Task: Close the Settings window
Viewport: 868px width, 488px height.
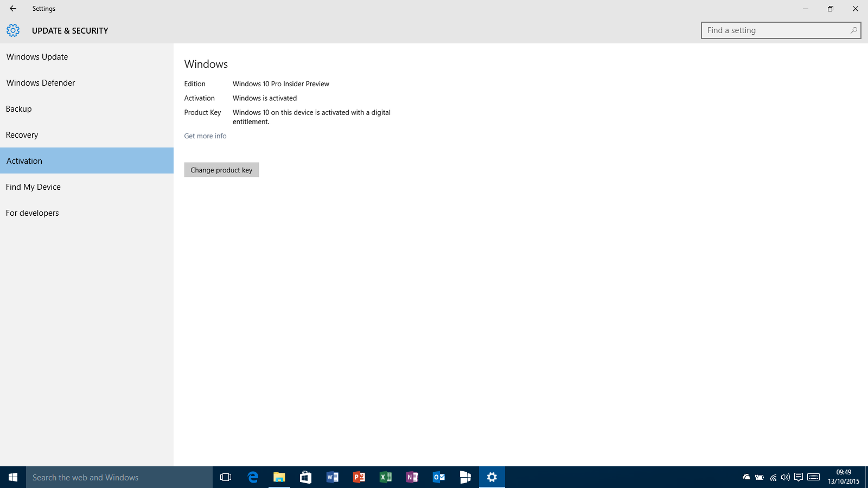Action: 856,9
